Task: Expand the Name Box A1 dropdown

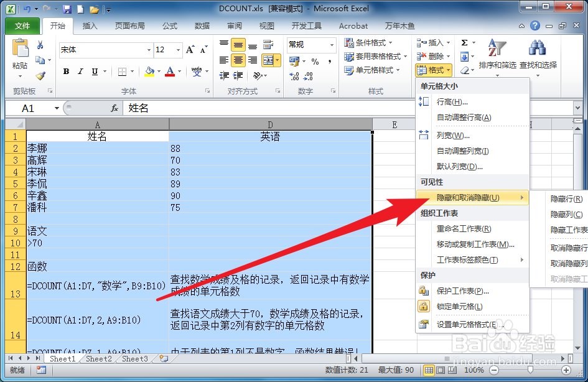Action: click(57, 108)
